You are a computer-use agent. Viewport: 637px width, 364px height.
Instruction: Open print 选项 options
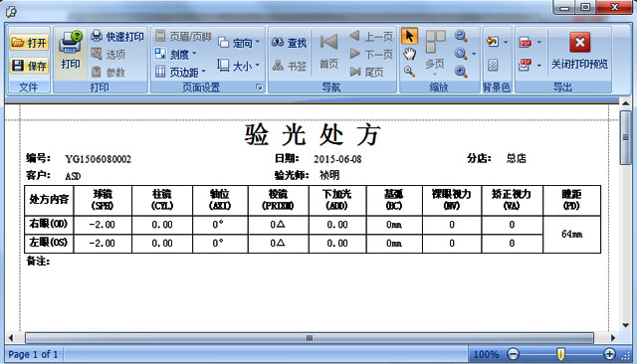point(108,54)
